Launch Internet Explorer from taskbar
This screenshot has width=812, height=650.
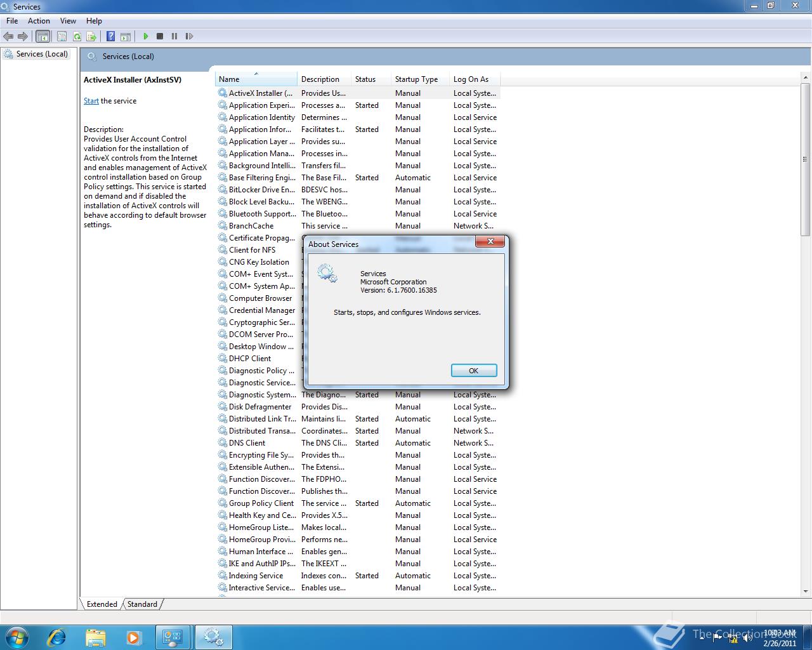pyautogui.click(x=57, y=637)
